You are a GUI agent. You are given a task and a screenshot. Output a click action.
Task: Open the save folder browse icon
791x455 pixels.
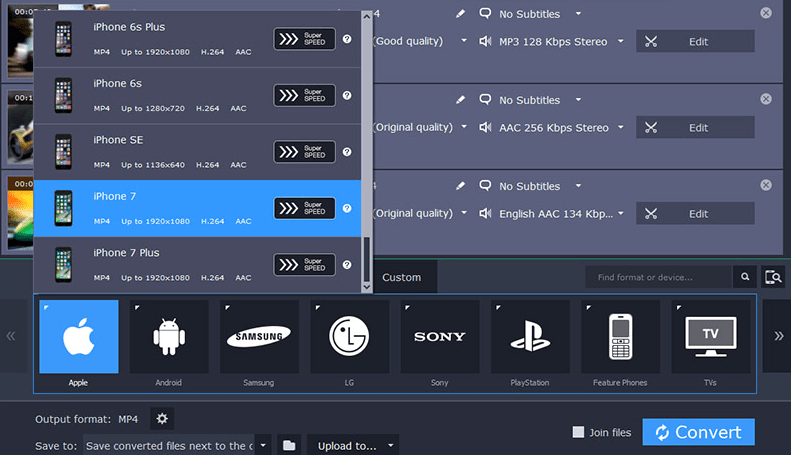289,445
